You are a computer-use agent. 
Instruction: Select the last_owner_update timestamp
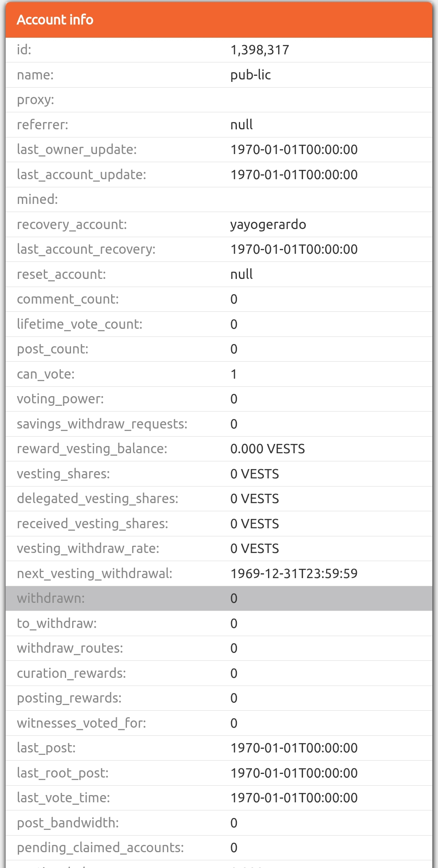(x=294, y=150)
